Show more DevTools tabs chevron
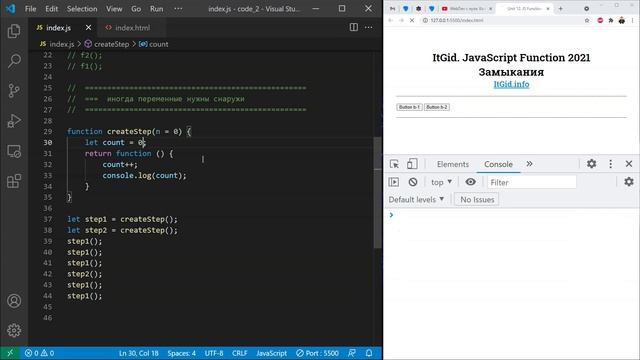The image size is (640, 360). tap(529, 164)
